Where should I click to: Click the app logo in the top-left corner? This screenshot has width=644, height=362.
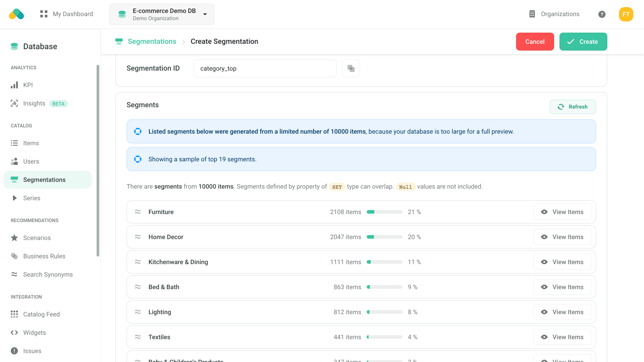pyautogui.click(x=16, y=14)
